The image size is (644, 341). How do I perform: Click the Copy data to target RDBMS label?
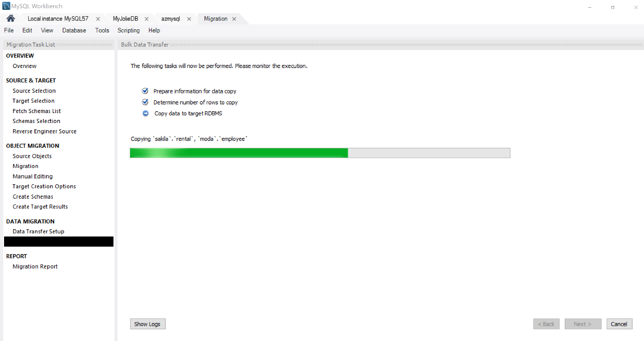[188, 114]
